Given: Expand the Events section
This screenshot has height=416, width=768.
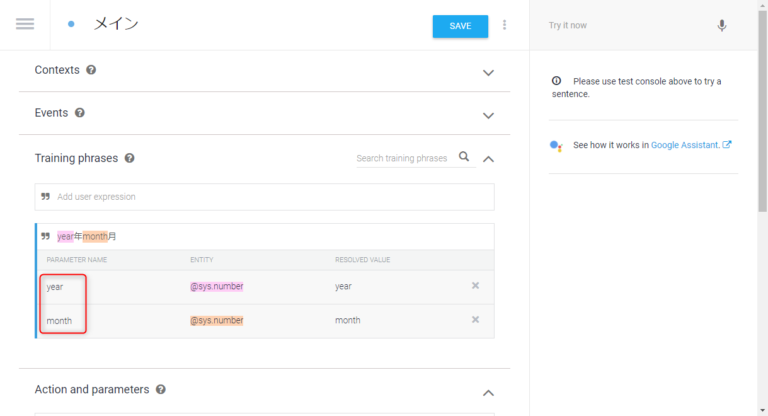Looking at the screenshot, I should pyautogui.click(x=488, y=114).
